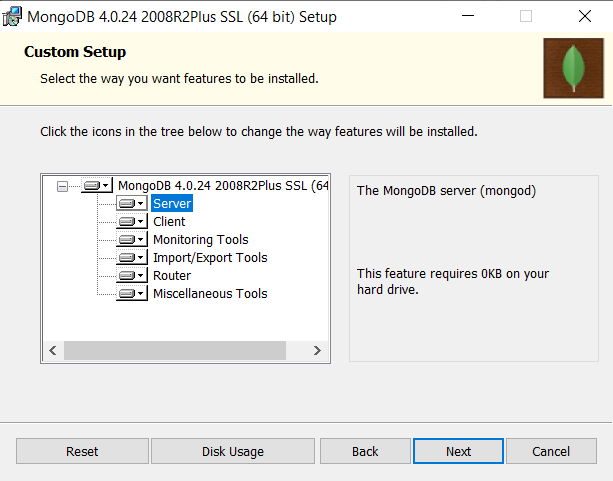Go Back to the previous step

click(365, 451)
